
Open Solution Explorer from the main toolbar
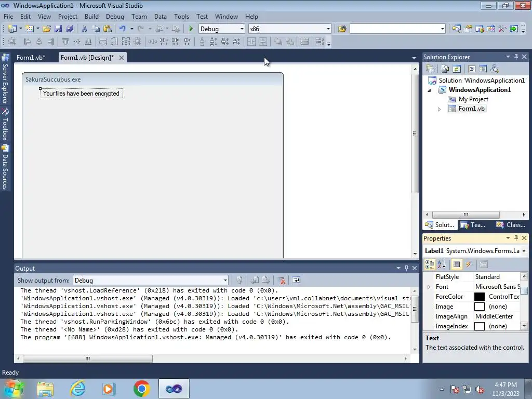tap(456, 29)
